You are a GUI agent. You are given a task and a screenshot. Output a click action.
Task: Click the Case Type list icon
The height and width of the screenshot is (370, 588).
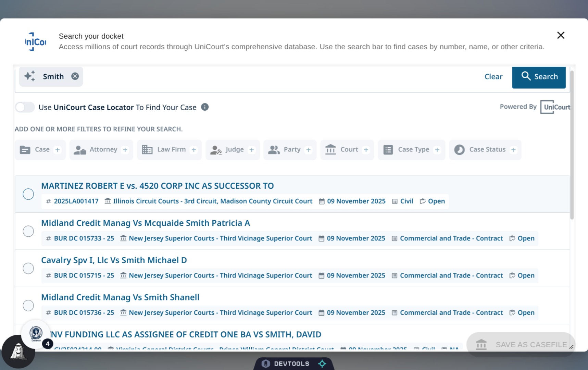click(388, 150)
